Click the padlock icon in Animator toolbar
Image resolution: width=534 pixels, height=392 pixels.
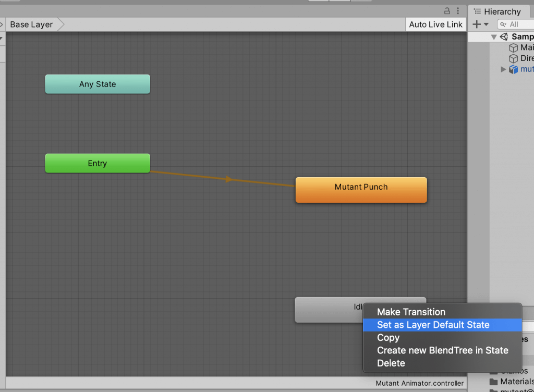click(447, 10)
